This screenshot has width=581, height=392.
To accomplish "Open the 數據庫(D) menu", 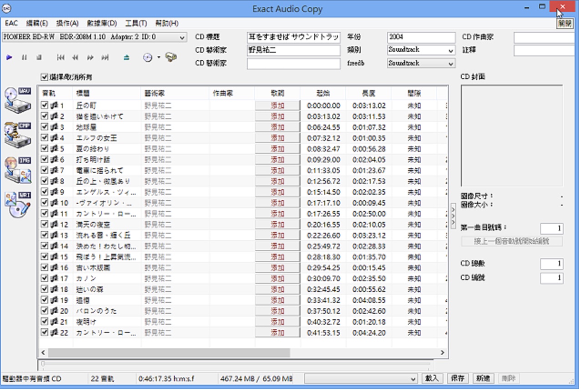I will click(x=102, y=24).
